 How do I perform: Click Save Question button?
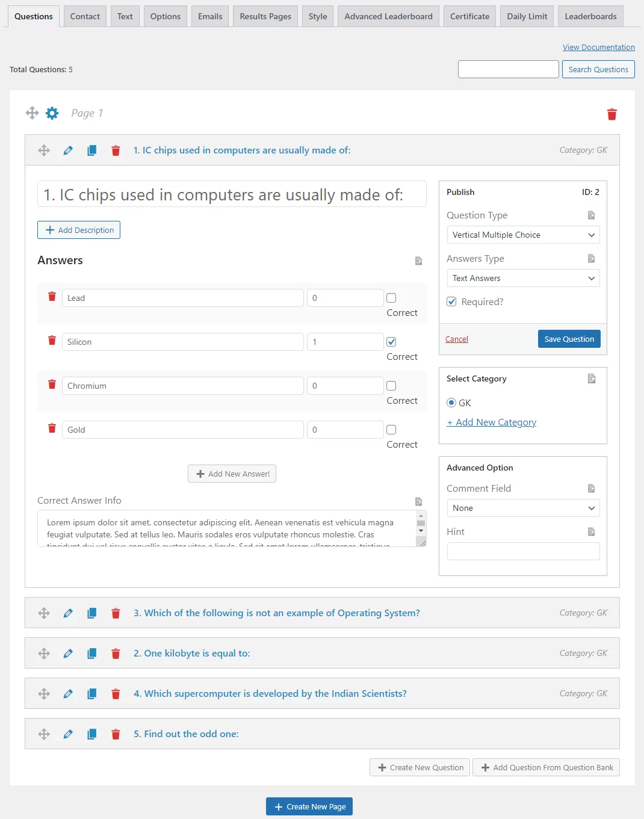pyautogui.click(x=569, y=339)
